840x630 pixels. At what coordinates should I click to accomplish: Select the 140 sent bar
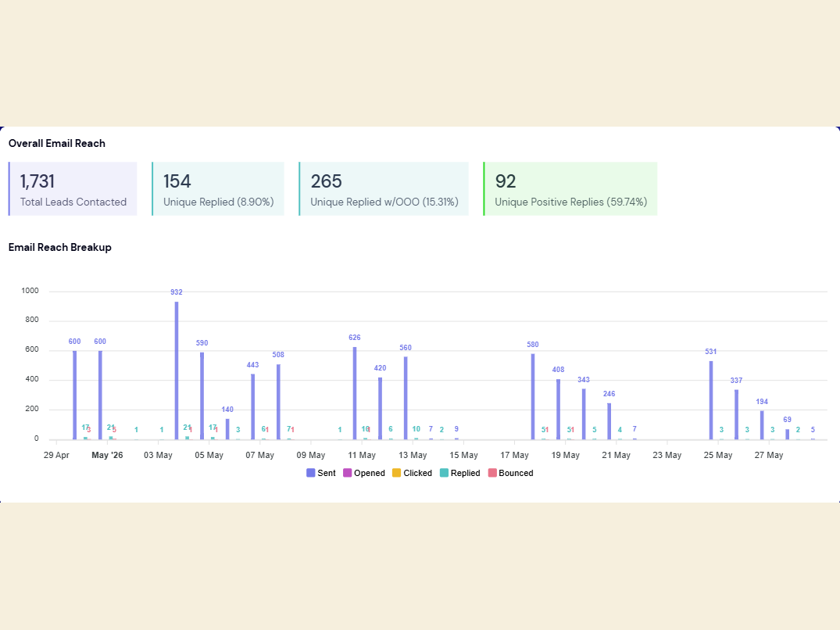pyautogui.click(x=227, y=429)
